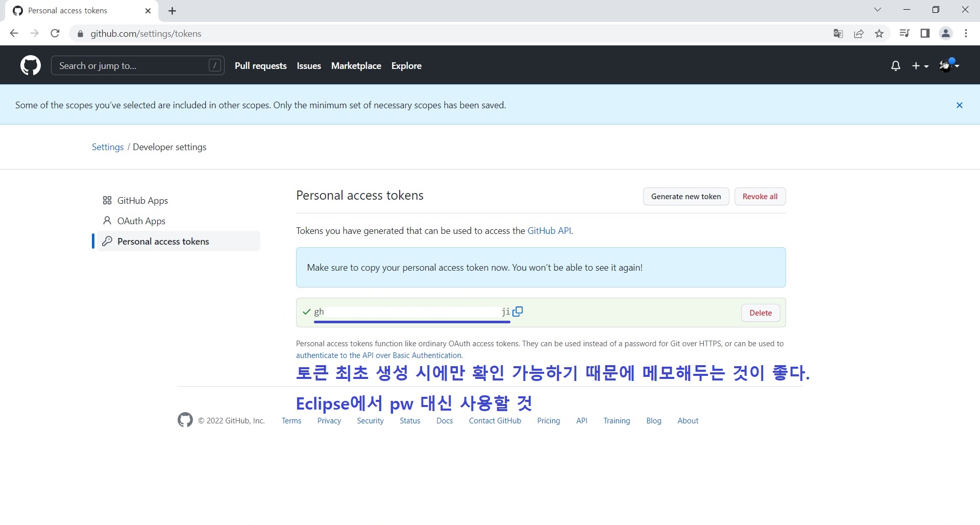Open Training in the footer
This screenshot has height=525, width=980.
tap(617, 421)
